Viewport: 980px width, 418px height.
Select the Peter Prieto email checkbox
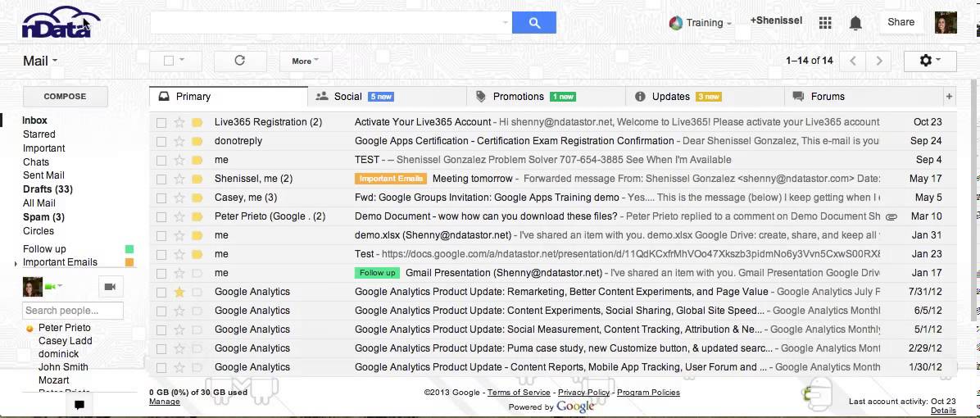click(161, 217)
